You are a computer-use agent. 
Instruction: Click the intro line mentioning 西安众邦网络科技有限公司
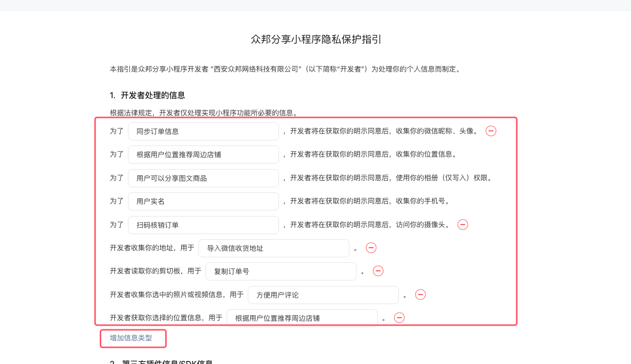point(285,69)
